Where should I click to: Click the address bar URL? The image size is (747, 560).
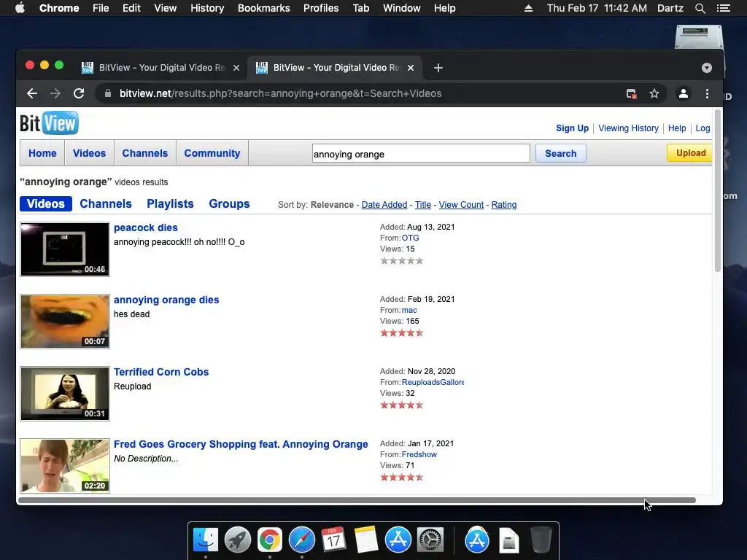click(x=280, y=94)
